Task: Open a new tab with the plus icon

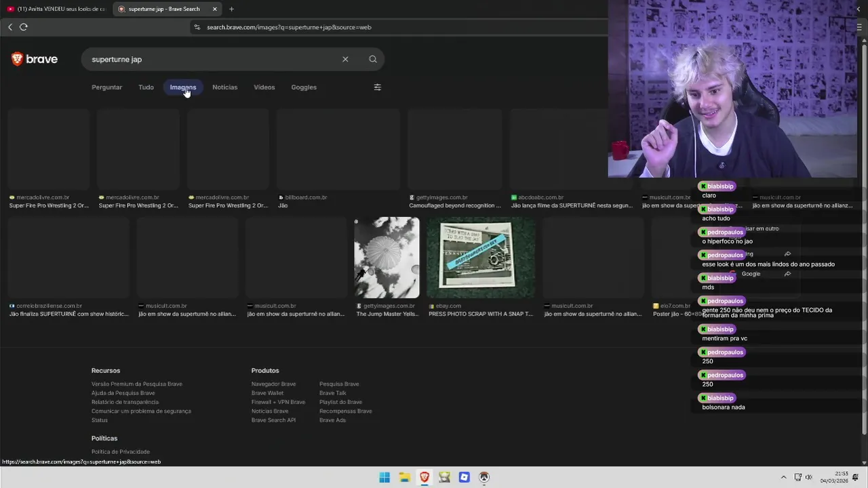Action: (x=231, y=9)
